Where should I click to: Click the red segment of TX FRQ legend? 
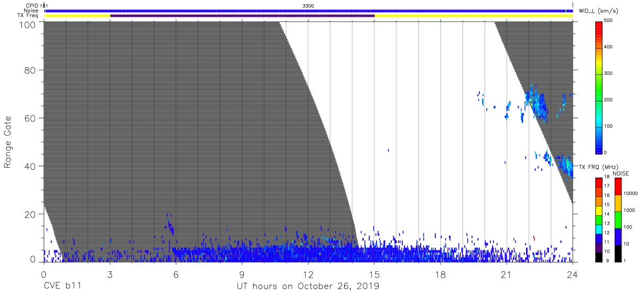[x=599, y=182]
